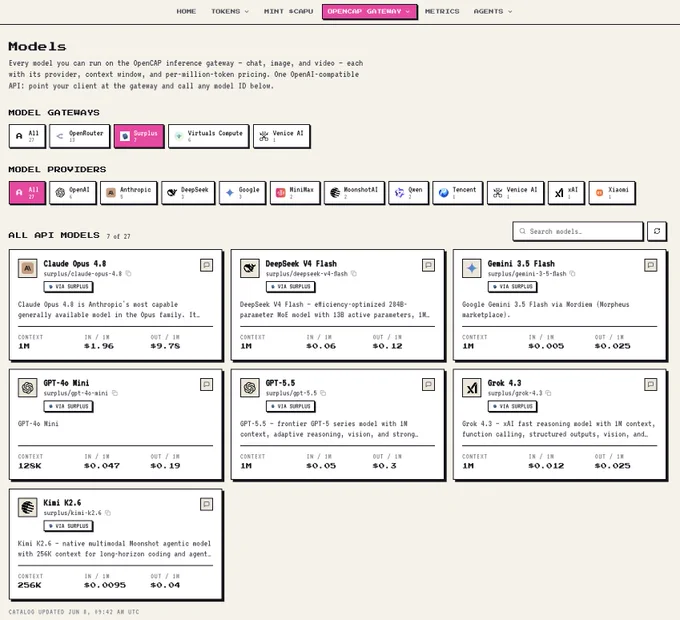Filter providers by Anthropic
This screenshot has height=620, width=680.
(129, 193)
